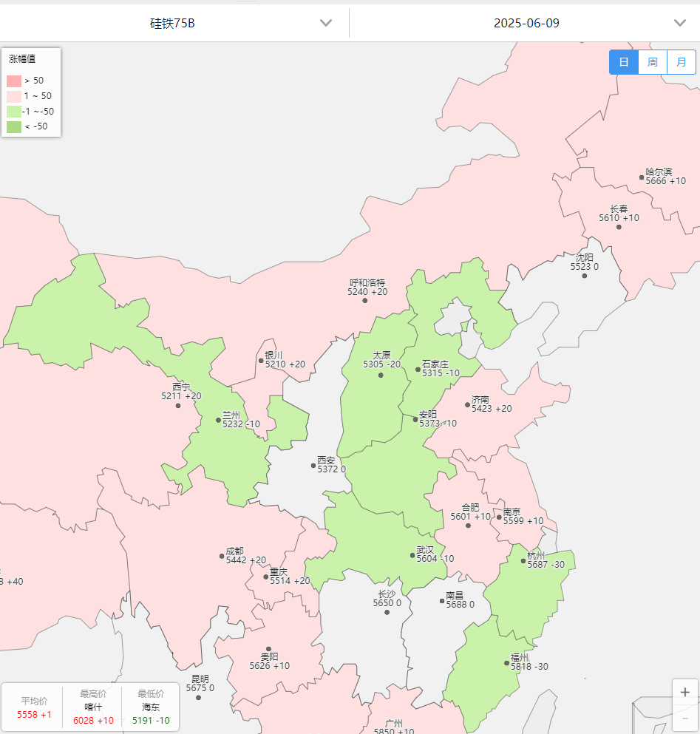Select the 石家庄 city marker dot
The image size is (700, 734).
[x=418, y=370]
